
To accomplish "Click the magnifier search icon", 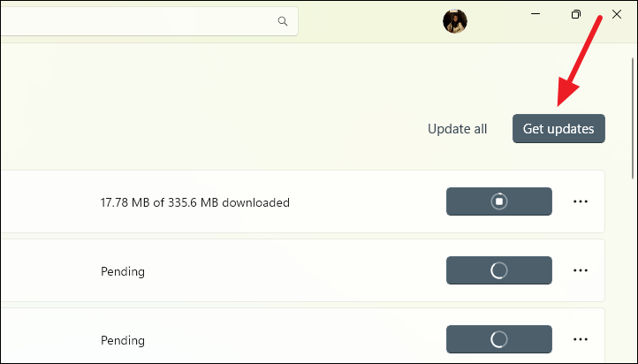I will (283, 21).
